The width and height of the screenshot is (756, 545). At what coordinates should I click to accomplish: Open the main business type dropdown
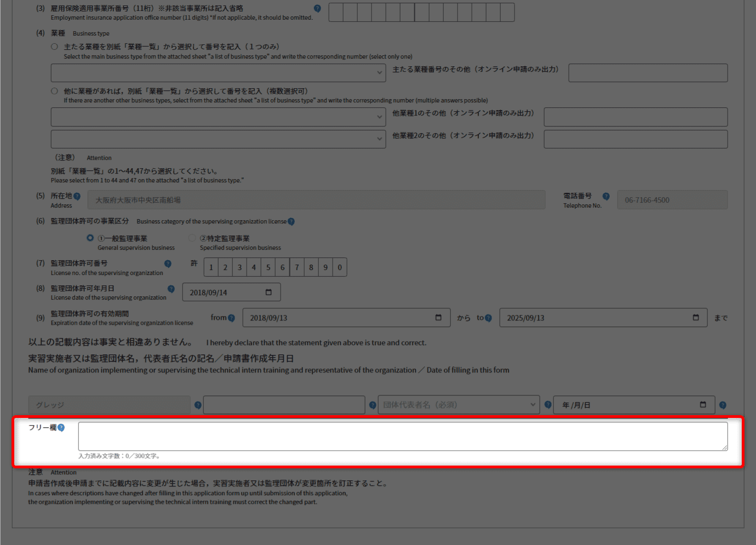tap(218, 73)
